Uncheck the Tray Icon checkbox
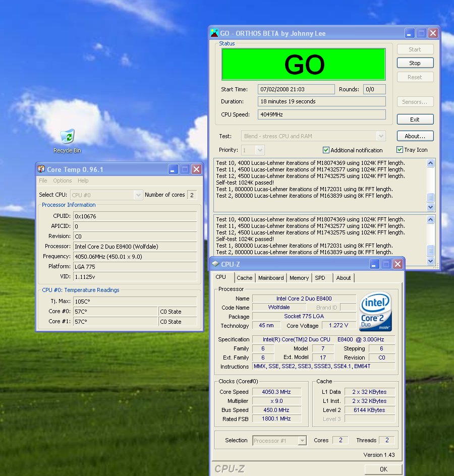454x476 pixels. point(400,150)
